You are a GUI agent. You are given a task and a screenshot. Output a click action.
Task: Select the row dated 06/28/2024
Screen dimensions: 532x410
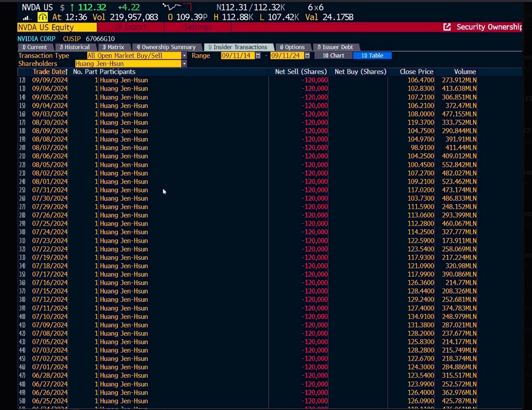tap(248, 376)
